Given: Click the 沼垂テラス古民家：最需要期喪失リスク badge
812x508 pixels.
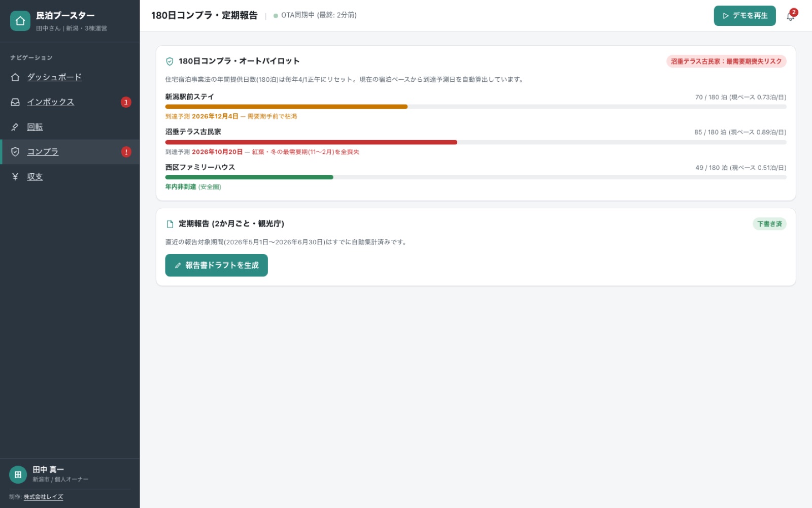Looking at the screenshot, I should [726, 61].
